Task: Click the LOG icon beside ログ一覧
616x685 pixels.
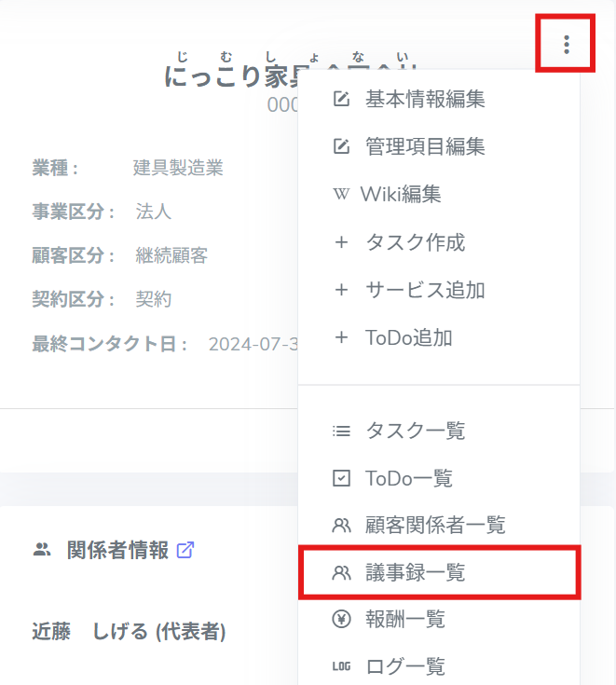Action: pos(341,666)
